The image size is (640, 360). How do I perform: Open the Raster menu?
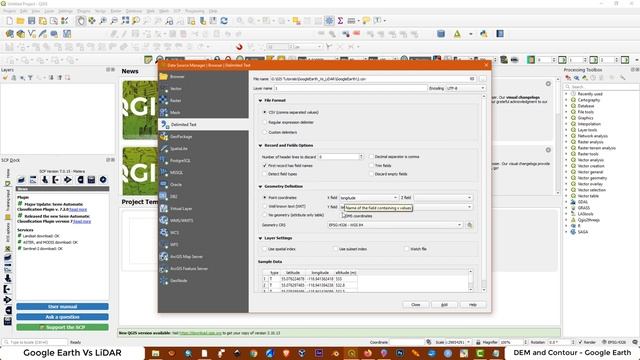[116, 11]
